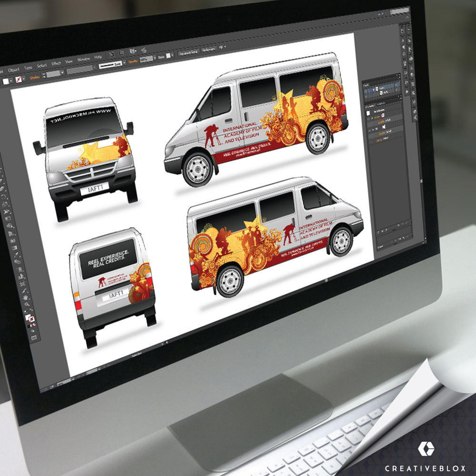Click the variable width profile field
This screenshot has height=476, width=476.
pos(80,70)
